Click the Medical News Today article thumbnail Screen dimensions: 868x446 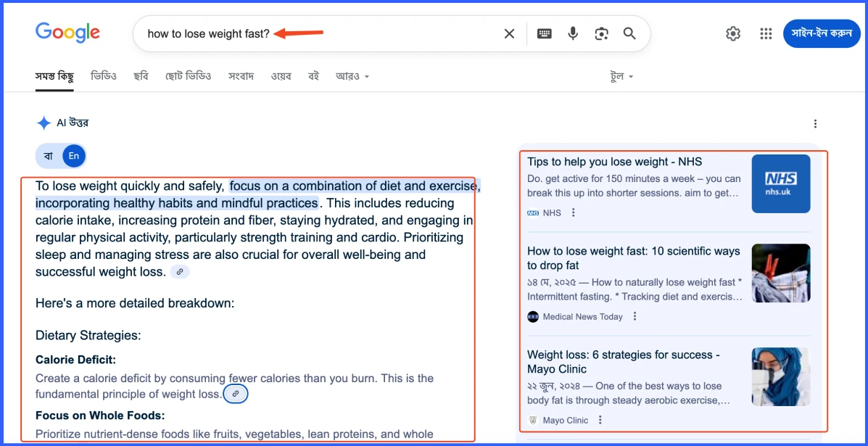click(x=780, y=273)
